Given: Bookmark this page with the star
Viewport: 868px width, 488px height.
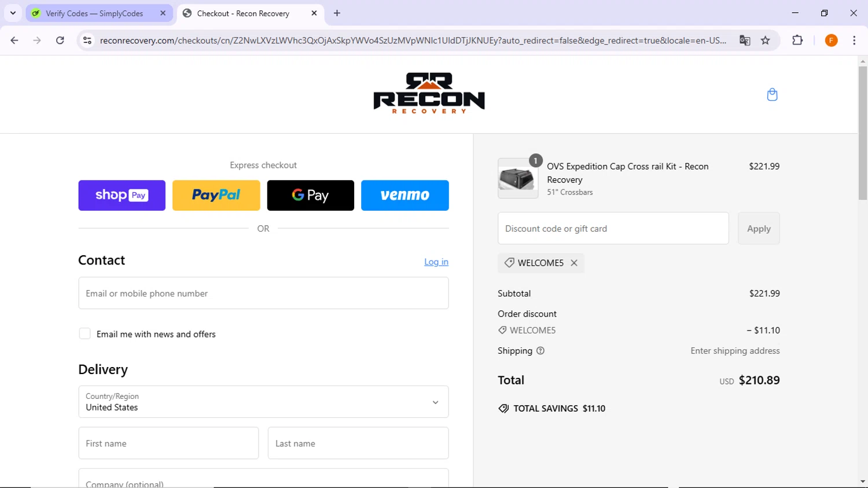Looking at the screenshot, I should tap(766, 41).
